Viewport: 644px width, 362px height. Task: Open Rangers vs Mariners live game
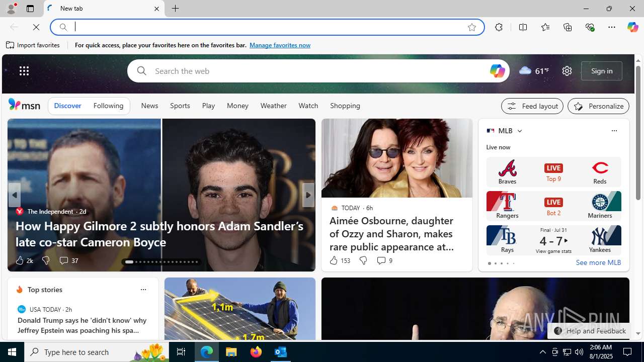point(553,206)
